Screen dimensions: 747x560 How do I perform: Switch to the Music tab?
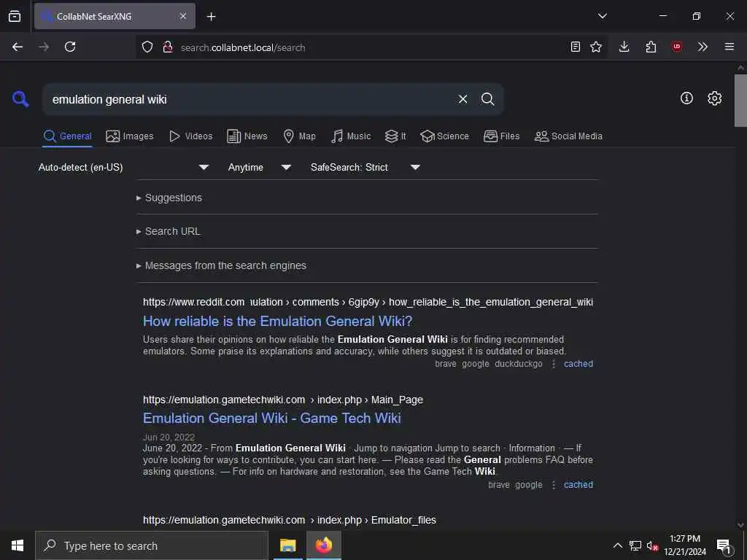pyautogui.click(x=351, y=136)
